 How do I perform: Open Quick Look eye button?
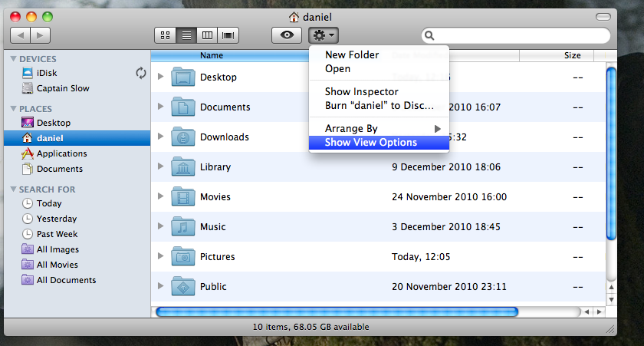[287, 35]
